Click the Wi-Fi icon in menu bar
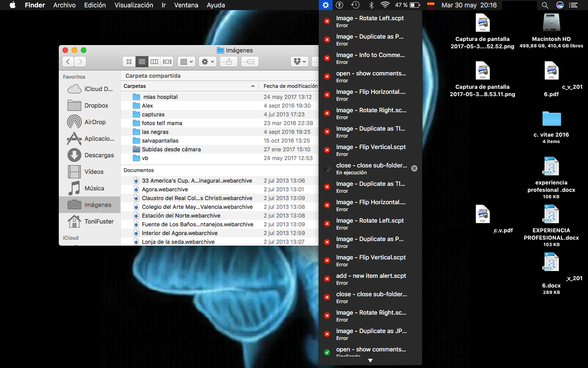The width and height of the screenshot is (588, 368). click(385, 5)
